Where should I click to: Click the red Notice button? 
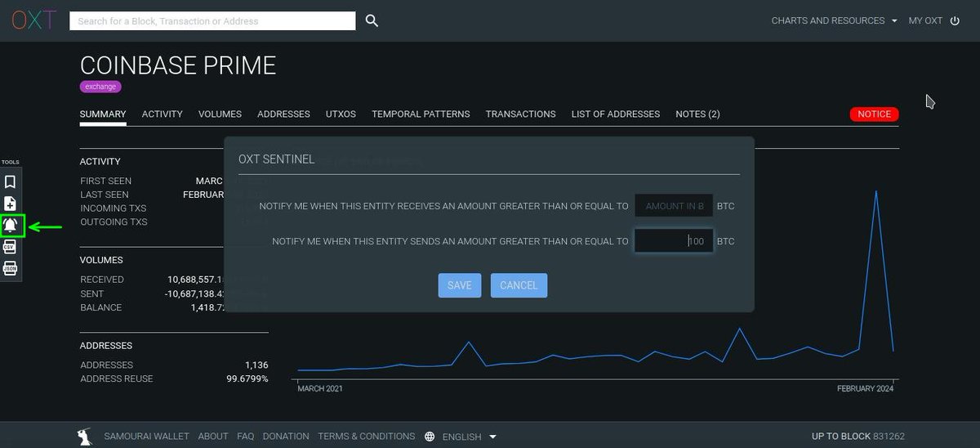click(874, 114)
